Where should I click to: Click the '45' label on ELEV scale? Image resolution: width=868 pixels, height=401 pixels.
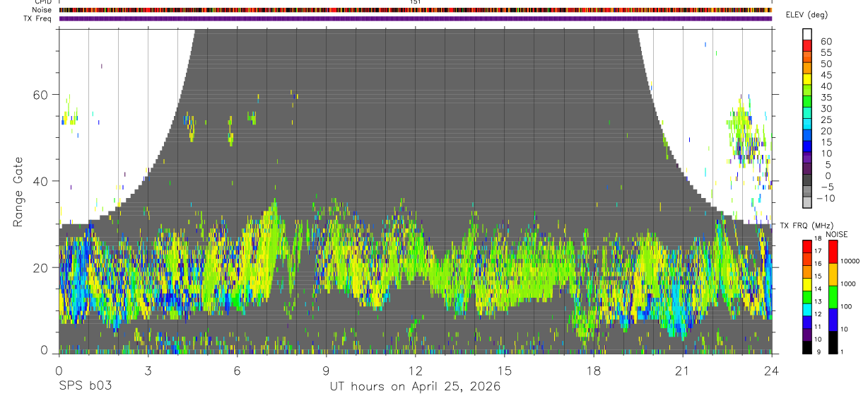pyautogui.click(x=826, y=75)
